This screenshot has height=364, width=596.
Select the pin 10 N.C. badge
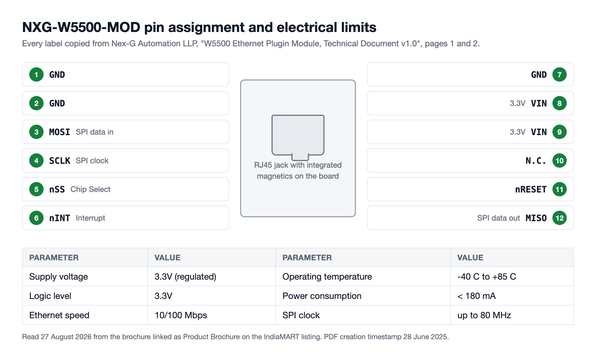click(x=560, y=160)
